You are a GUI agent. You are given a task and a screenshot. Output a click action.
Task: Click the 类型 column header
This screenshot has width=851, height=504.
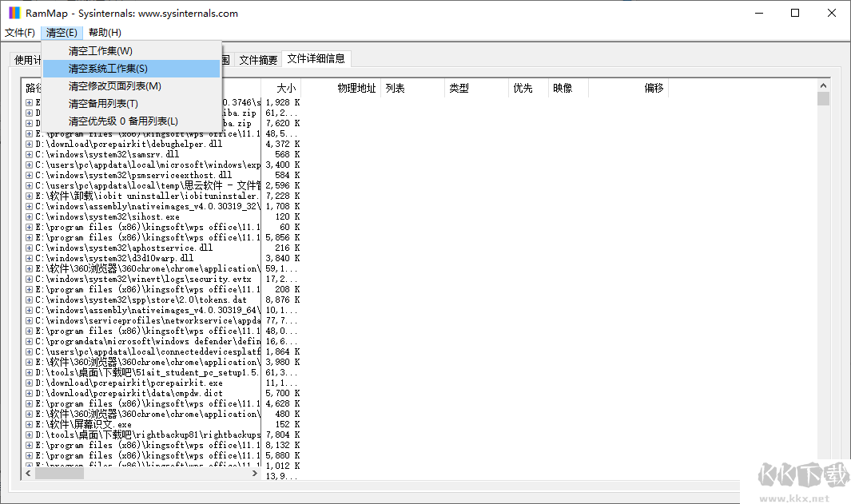[460, 88]
